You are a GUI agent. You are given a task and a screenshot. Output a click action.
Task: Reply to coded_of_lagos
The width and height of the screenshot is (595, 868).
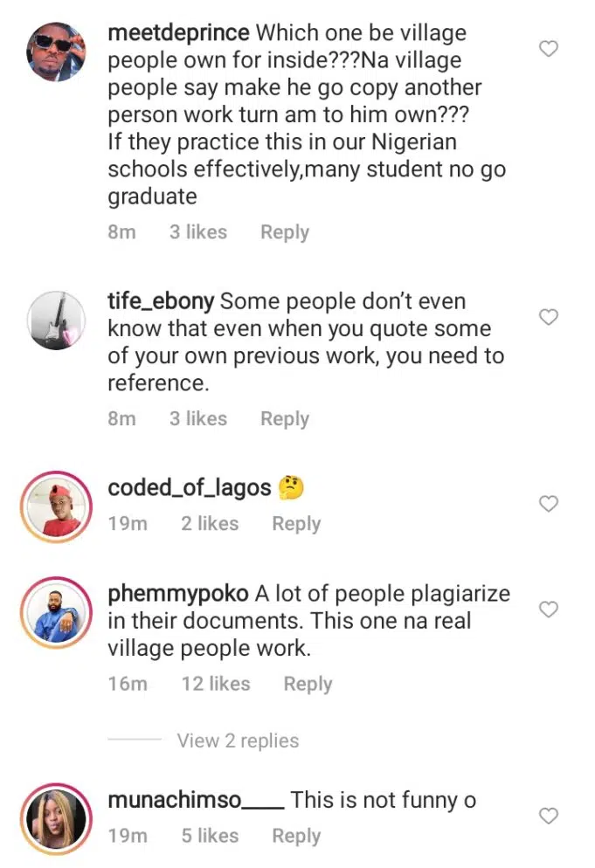click(x=296, y=524)
